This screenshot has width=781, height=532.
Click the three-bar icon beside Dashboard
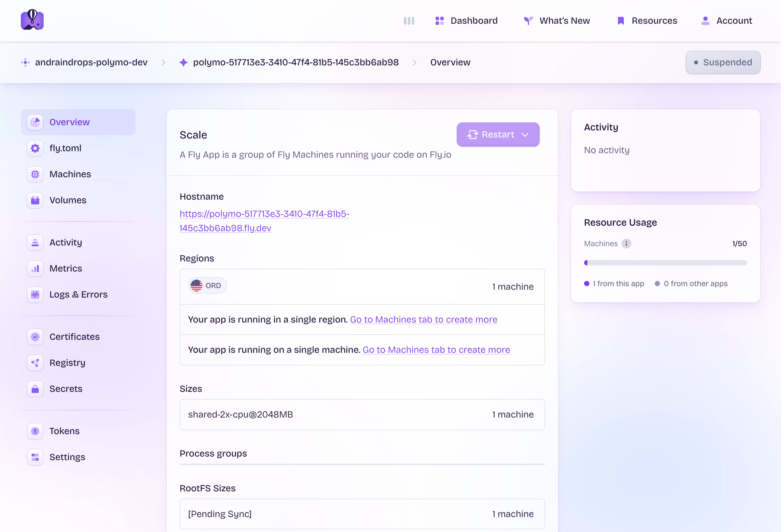(x=409, y=21)
